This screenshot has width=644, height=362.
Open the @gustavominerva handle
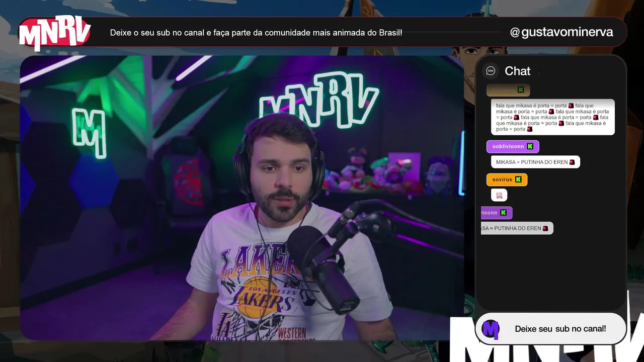click(x=561, y=32)
